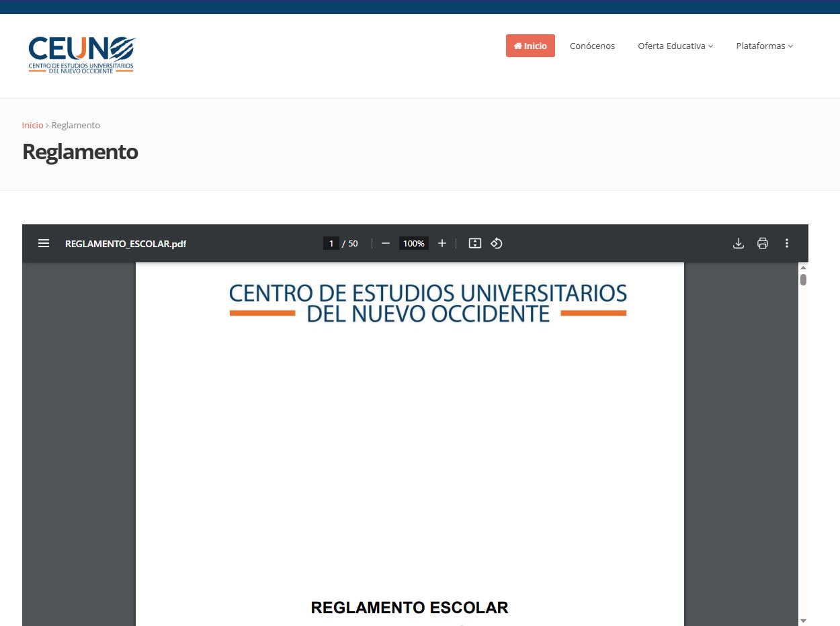Follow the Inicio breadcrumb link
Image resolution: width=840 pixels, height=626 pixels.
point(32,125)
